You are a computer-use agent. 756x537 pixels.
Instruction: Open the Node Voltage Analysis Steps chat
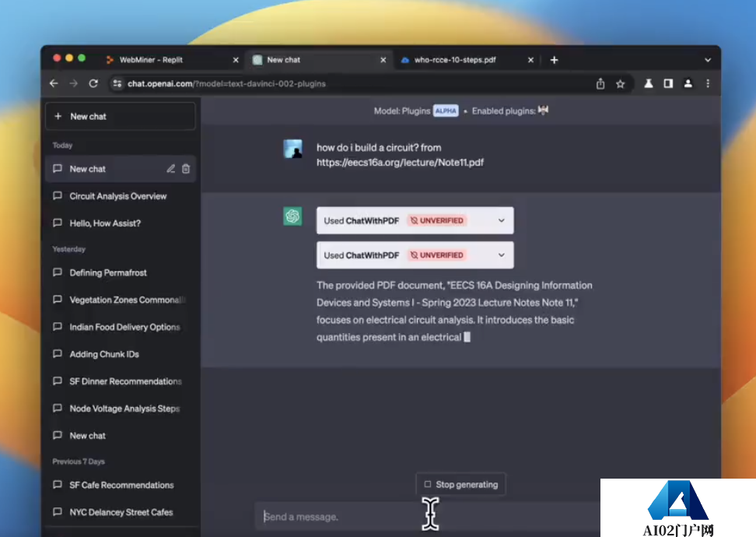124,409
